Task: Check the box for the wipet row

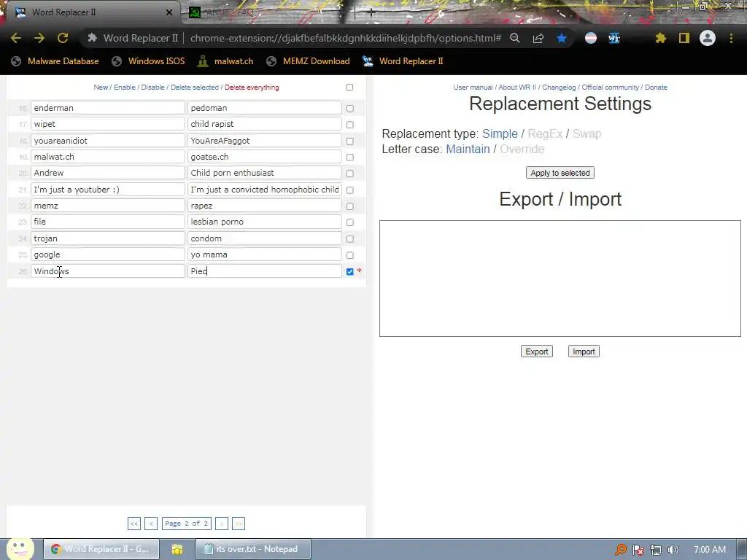Action: [350, 125]
